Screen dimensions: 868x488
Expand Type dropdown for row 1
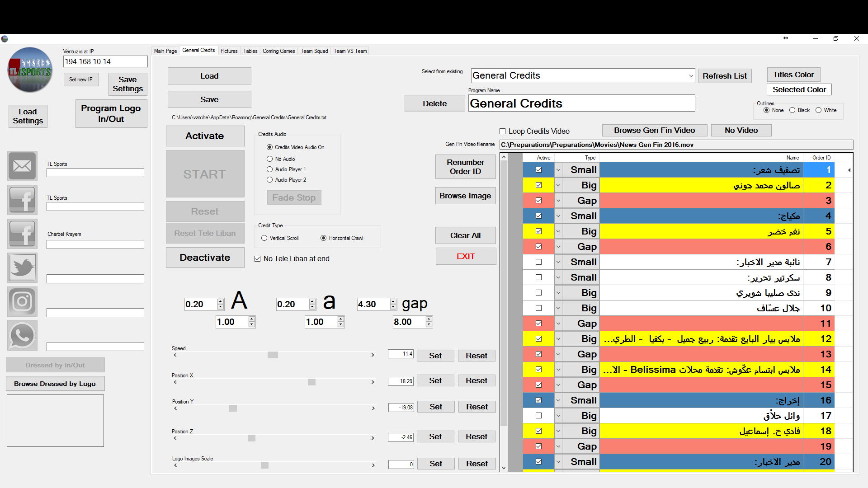558,170
